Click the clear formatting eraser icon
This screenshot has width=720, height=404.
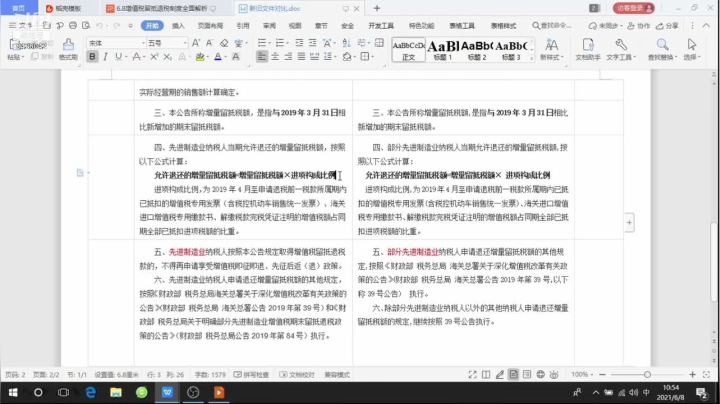tap(224, 43)
